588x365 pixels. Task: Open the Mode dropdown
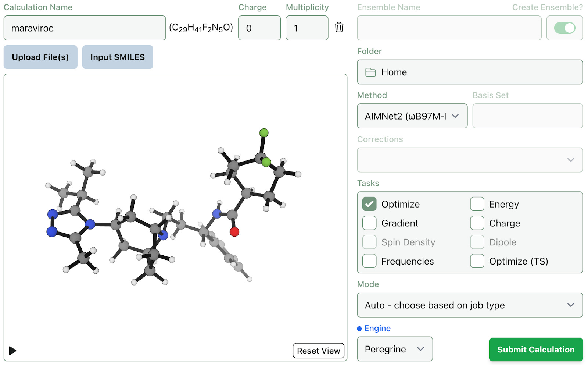(x=470, y=305)
